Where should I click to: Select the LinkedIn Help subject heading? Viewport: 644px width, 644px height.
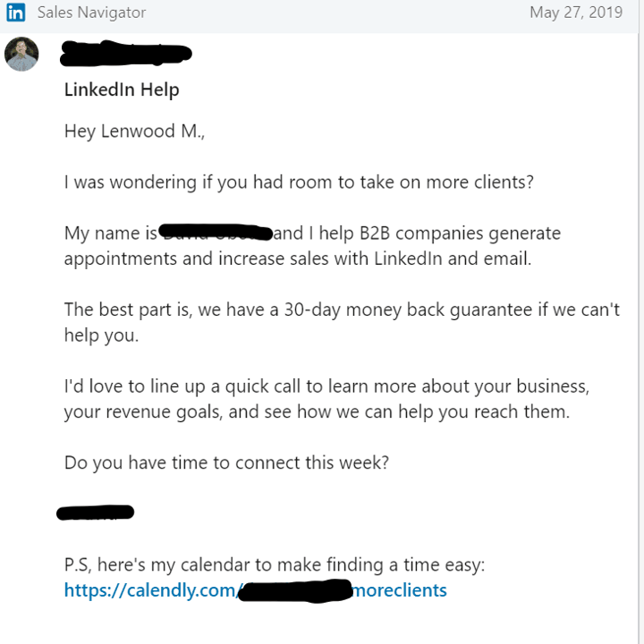[122, 89]
